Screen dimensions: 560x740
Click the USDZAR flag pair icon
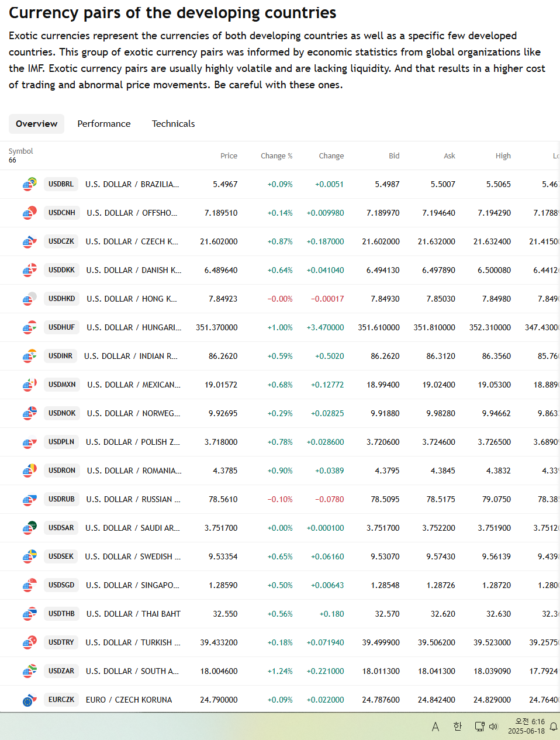(30, 671)
